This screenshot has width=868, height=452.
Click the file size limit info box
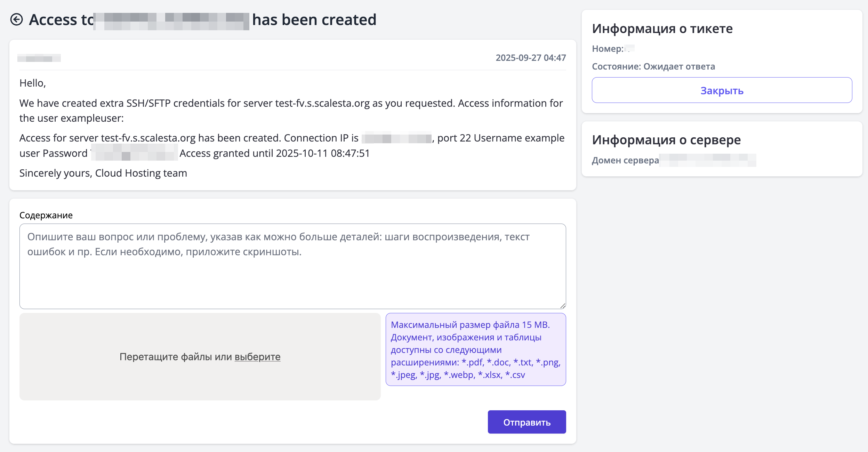point(475,349)
